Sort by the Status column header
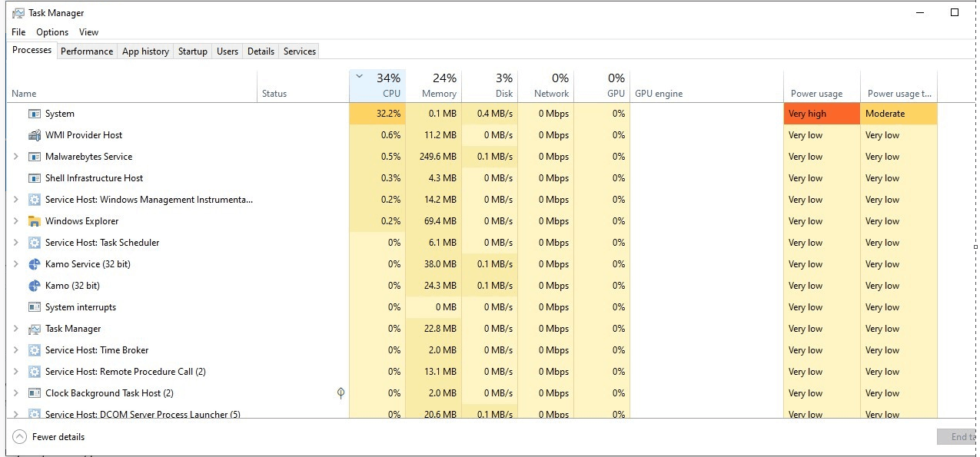 click(x=303, y=86)
